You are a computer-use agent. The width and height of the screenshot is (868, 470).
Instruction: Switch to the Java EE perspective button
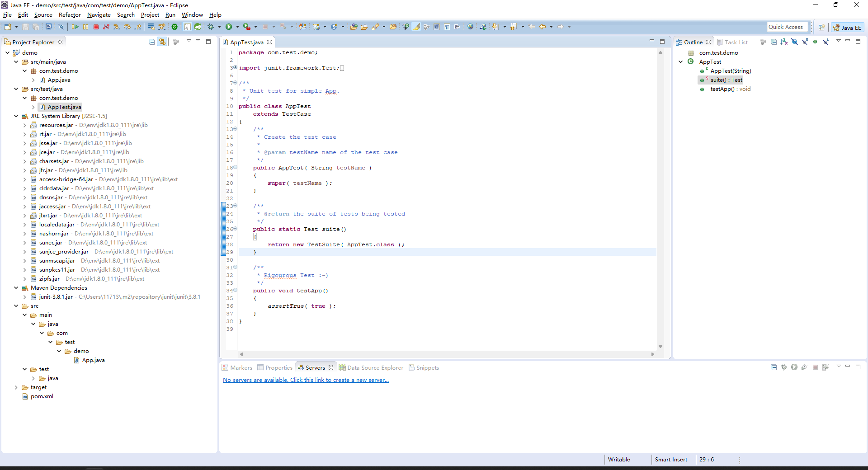[x=847, y=28]
